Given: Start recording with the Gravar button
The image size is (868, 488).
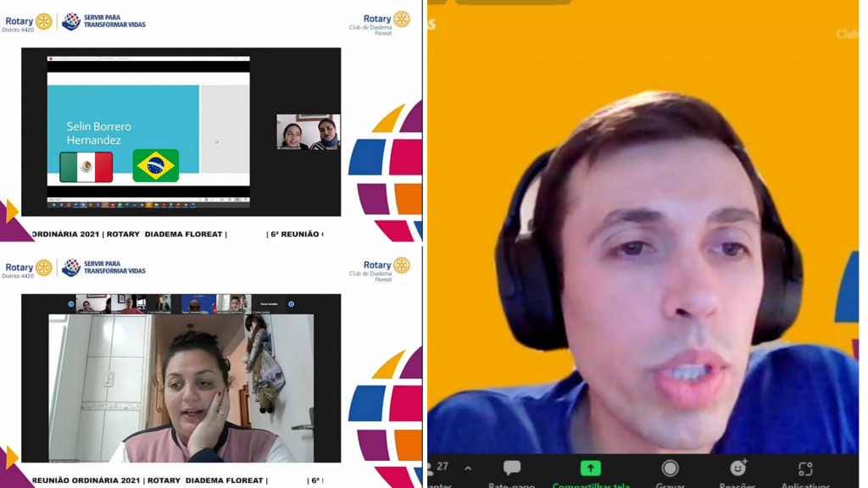Looking at the screenshot, I should (670, 469).
